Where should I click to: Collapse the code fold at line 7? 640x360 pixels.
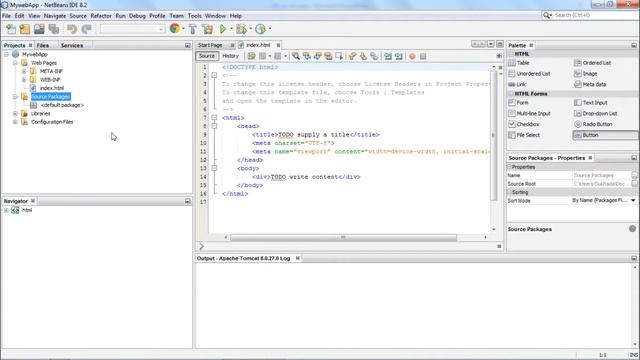coord(214,118)
